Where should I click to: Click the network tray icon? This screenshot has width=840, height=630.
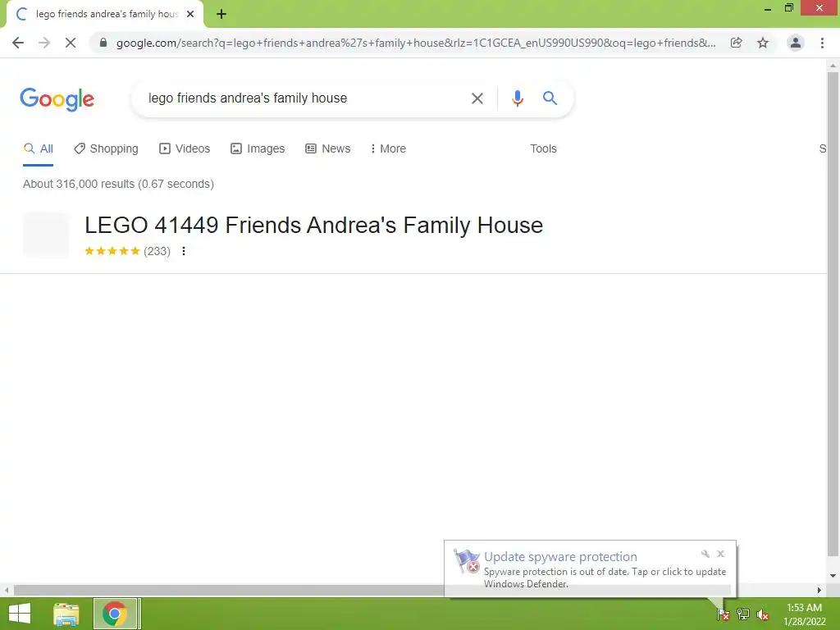point(743,614)
